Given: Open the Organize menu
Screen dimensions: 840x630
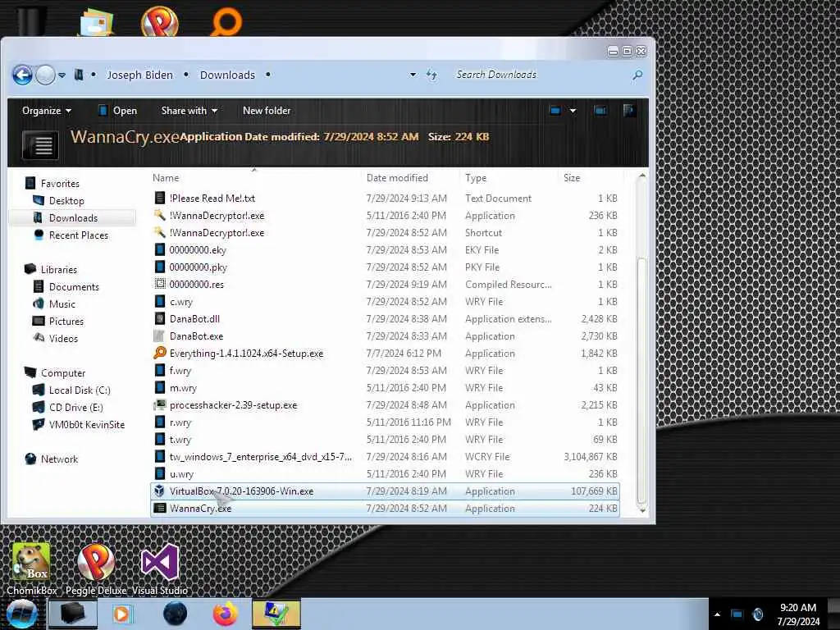Looking at the screenshot, I should click(x=46, y=111).
